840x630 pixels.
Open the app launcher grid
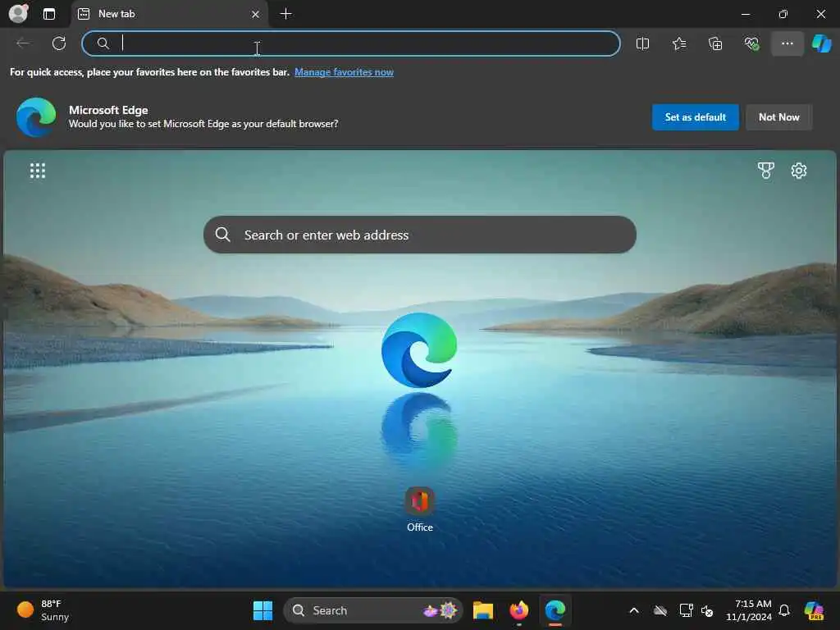click(38, 171)
